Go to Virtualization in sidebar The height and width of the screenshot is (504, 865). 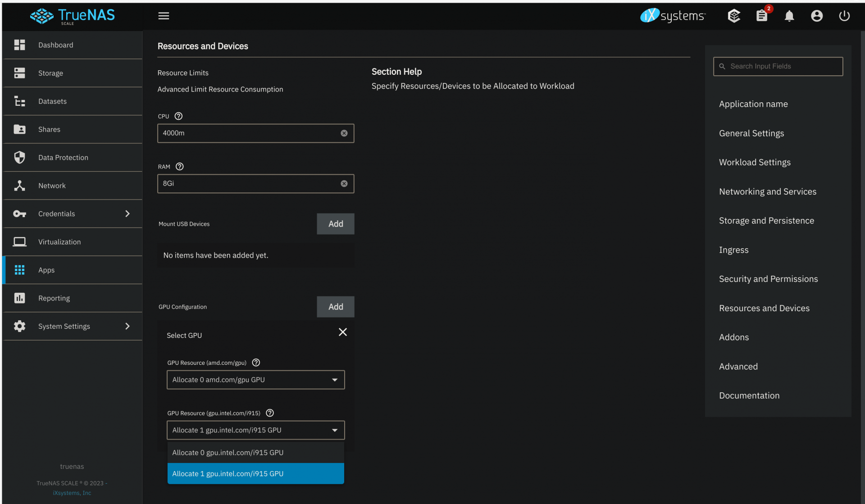click(59, 242)
